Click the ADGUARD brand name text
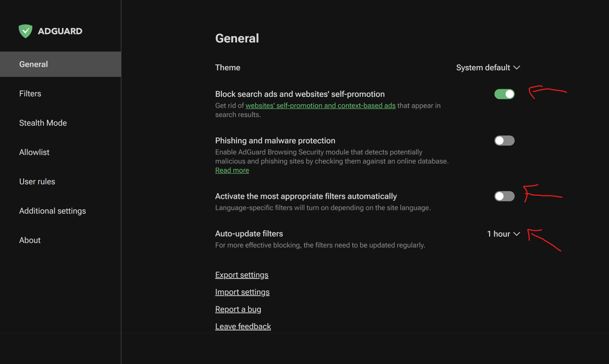The image size is (609, 364). point(60,31)
